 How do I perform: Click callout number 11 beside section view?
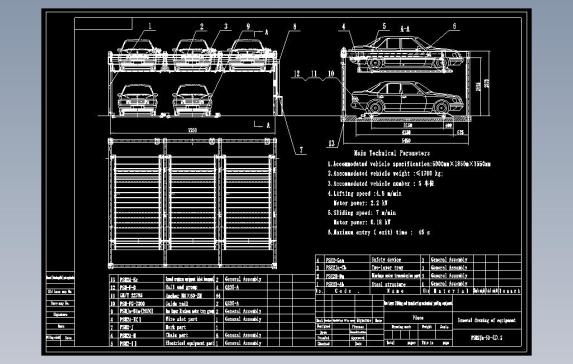point(314,74)
